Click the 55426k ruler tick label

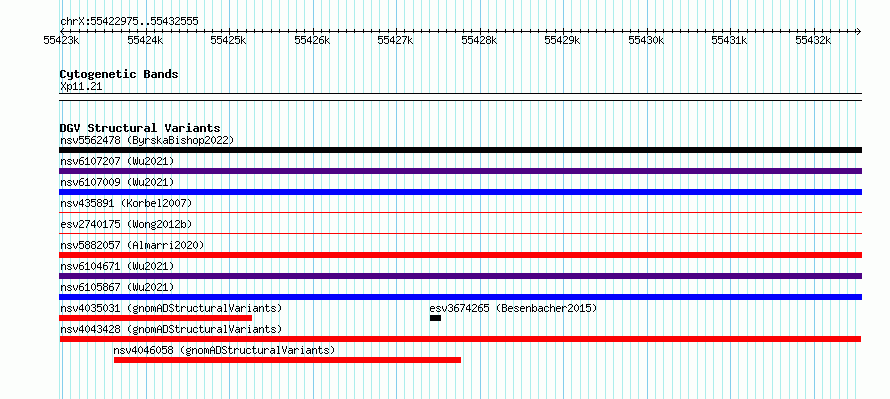click(x=312, y=40)
